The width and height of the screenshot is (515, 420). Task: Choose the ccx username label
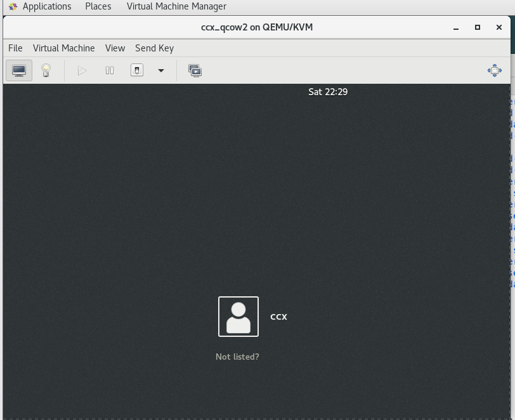278,317
